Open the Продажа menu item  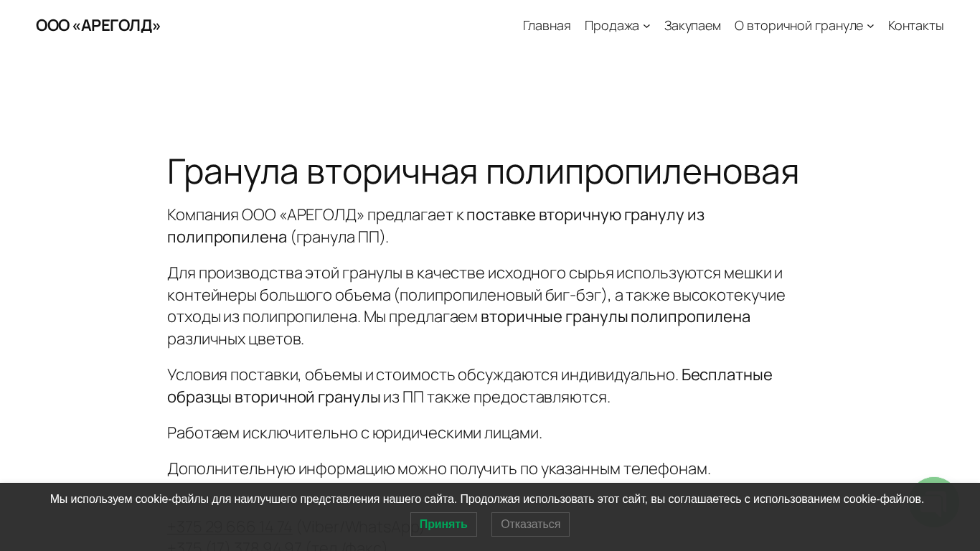[x=611, y=26]
